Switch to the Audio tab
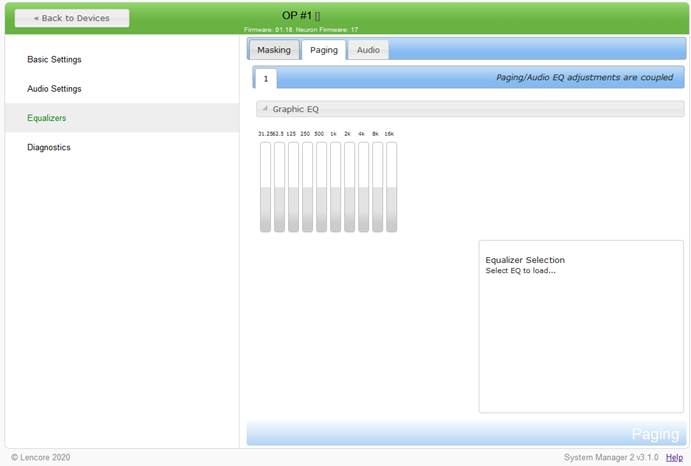Viewport: 691px width, 466px height. (x=368, y=50)
